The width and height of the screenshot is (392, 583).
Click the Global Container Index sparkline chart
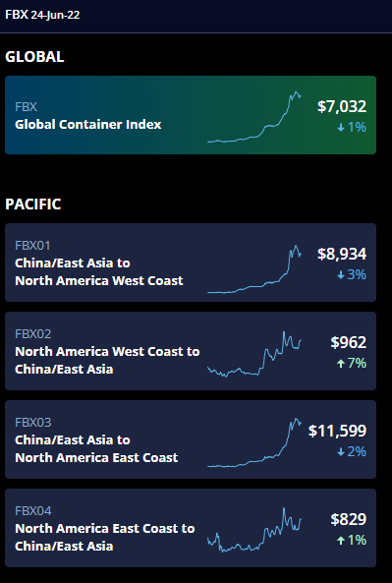tap(254, 117)
